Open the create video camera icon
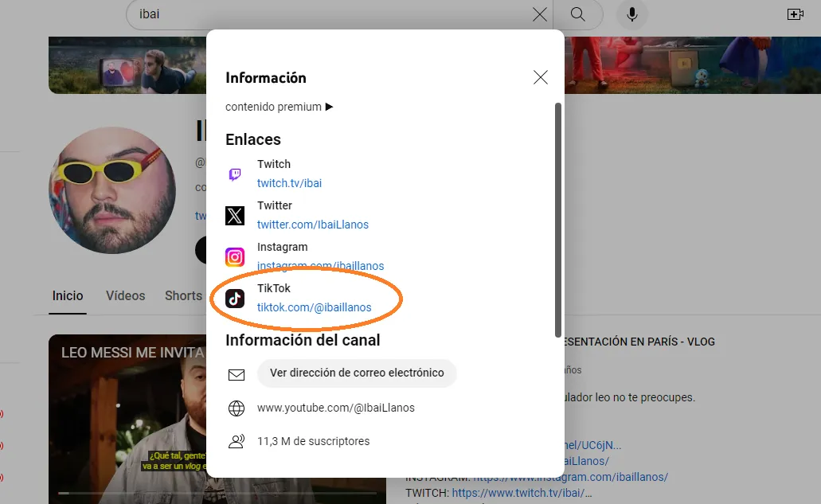 point(796,14)
